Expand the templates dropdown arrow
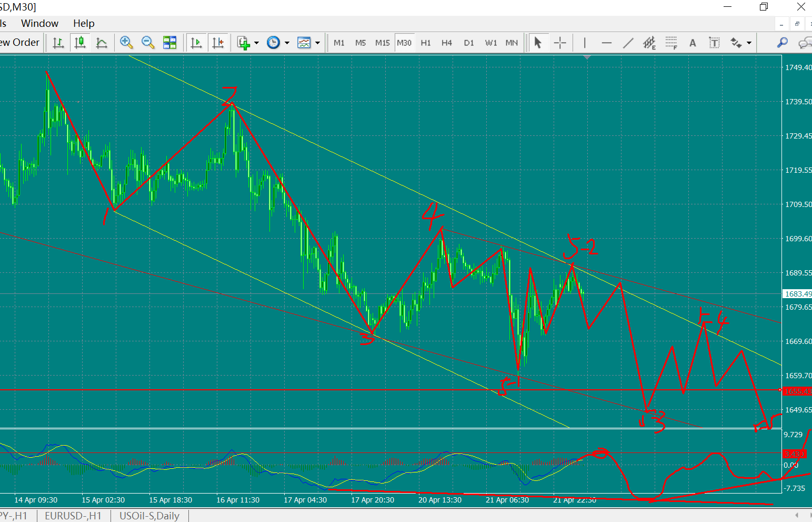The width and height of the screenshot is (812, 522). (318, 43)
